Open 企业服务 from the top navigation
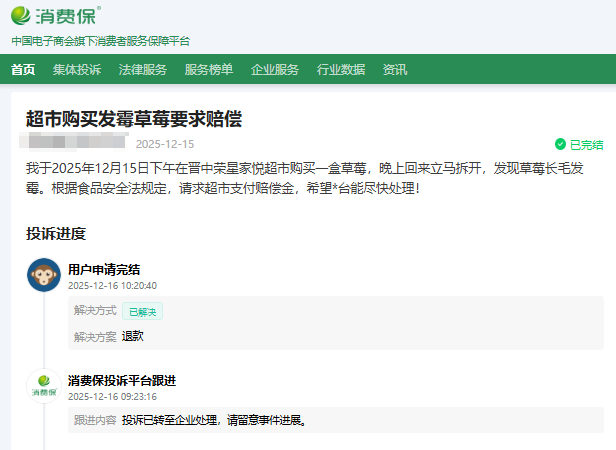Viewport: 616px width, 450px height. 275,69
